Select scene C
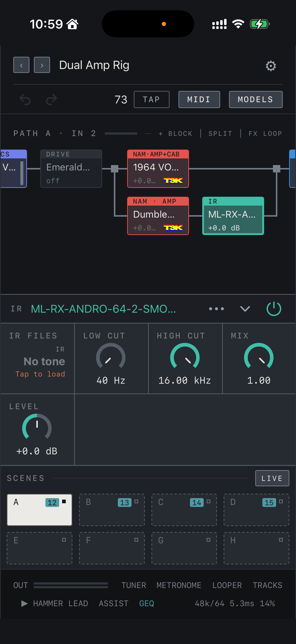 (x=184, y=510)
